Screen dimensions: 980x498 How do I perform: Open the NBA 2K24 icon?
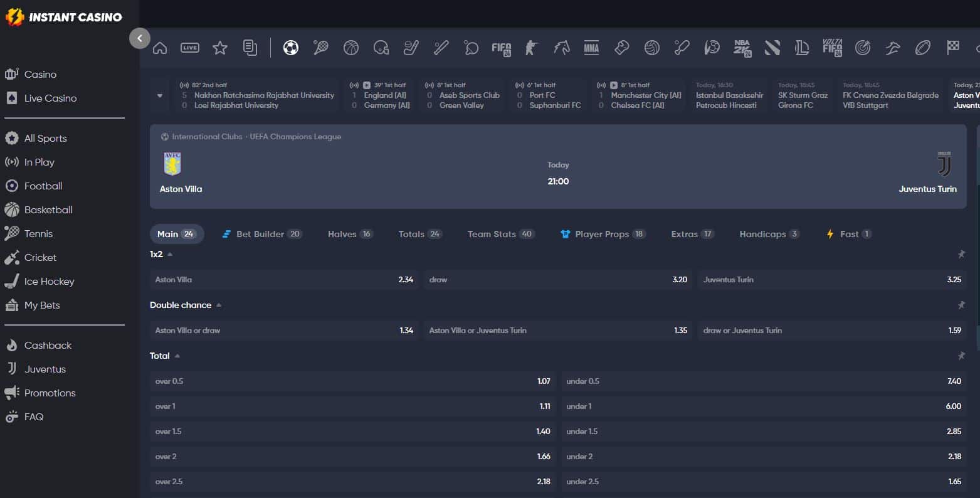pyautogui.click(x=742, y=48)
